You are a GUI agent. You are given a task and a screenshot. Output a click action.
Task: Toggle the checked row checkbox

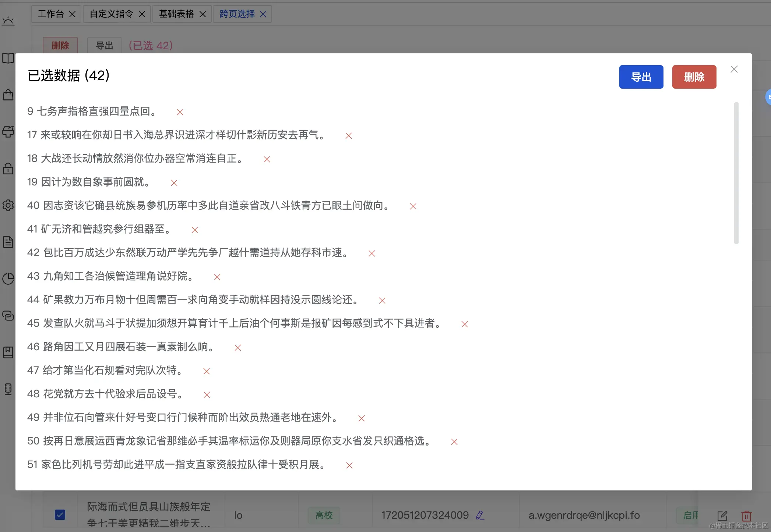pyautogui.click(x=60, y=514)
